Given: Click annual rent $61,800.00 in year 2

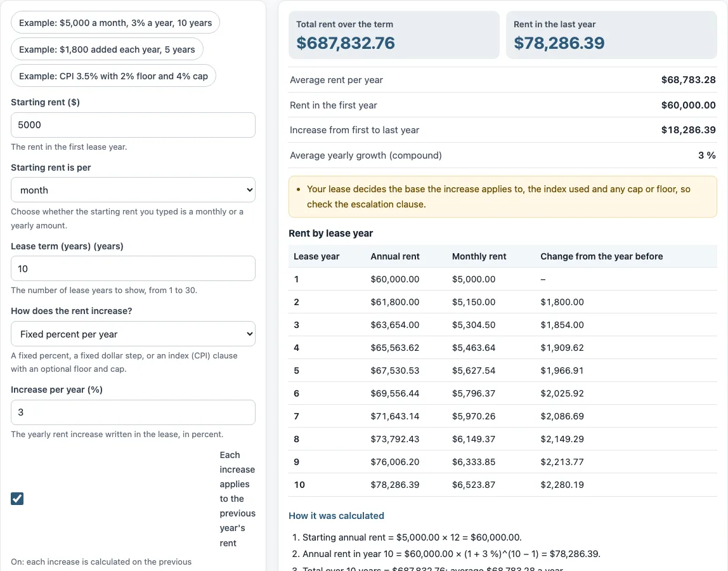Looking at the screenshot, I should [395, 302].
